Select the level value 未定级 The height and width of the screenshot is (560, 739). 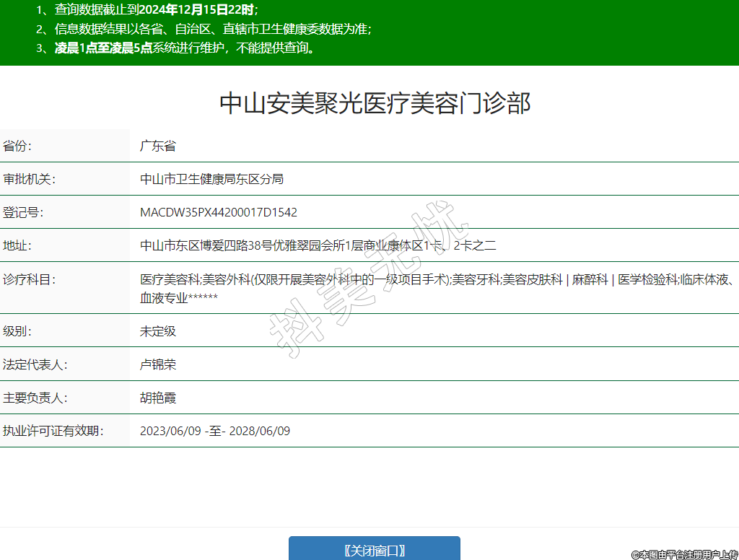(158, 331)
